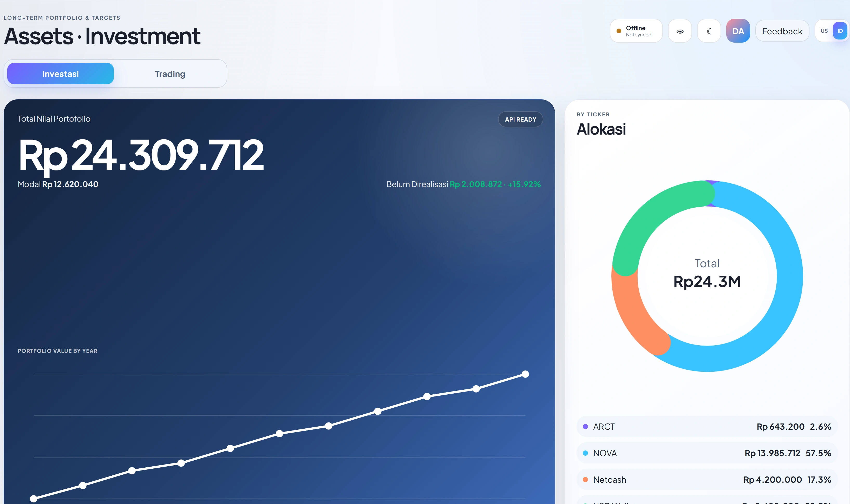Click the API READY badge
This screenshot has width=850, height=504.
520,119
